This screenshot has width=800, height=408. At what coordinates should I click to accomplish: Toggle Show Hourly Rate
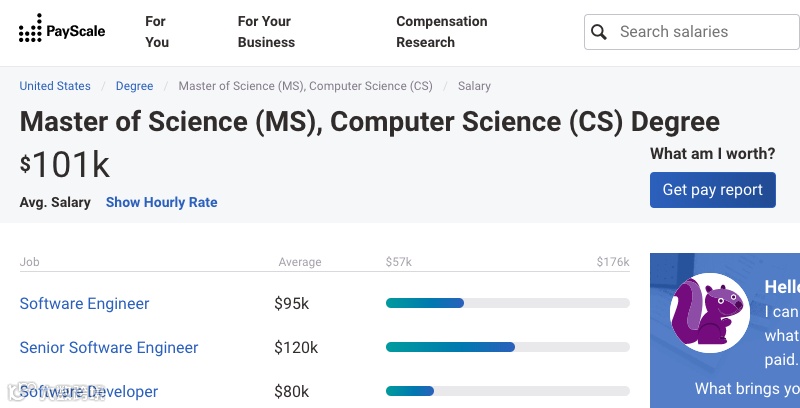click(x=161, y=202)
